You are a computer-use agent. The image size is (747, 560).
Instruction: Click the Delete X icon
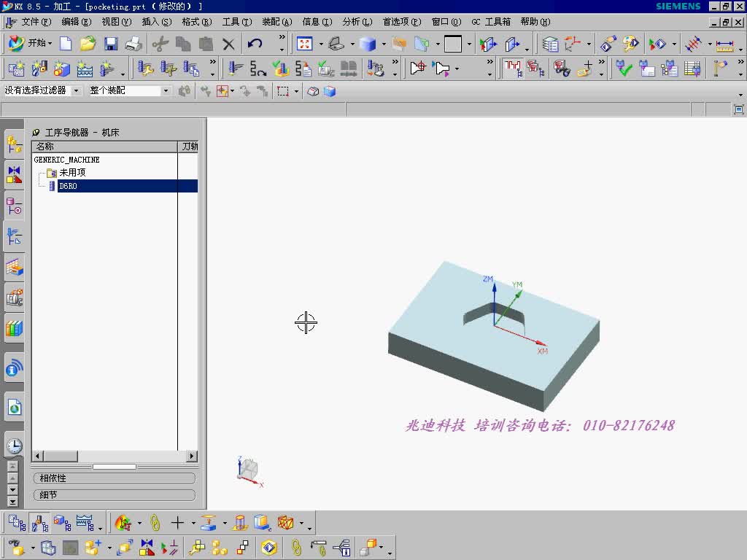pyautogui.click(x=228, y=44)
